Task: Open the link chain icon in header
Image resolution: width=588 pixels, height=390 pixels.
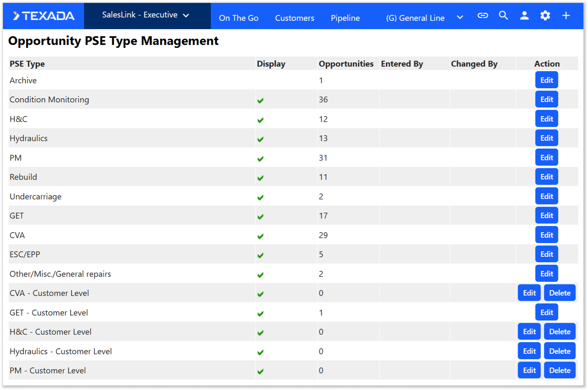Action: 482,16
